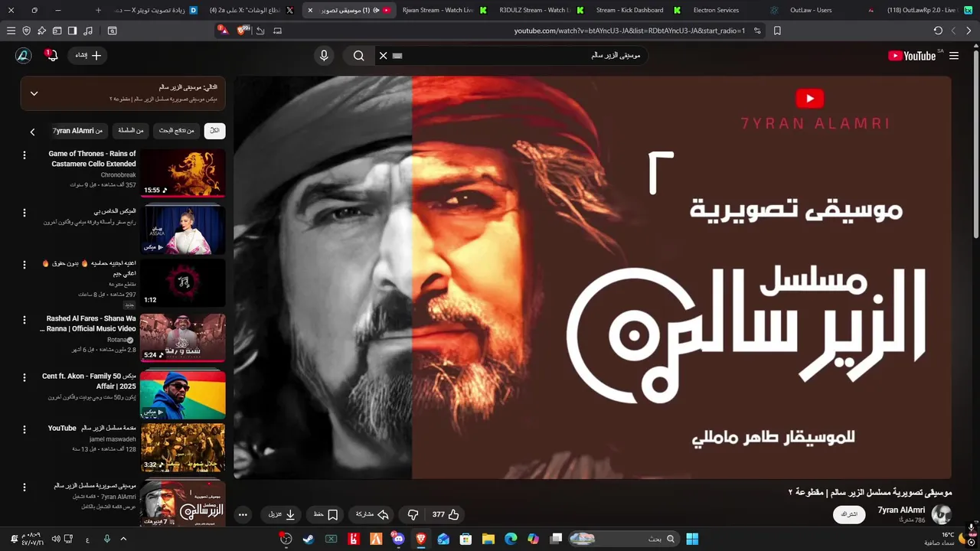Viewport: 980px width, 551px height.
Task: Open Brave Shields icon
Action: [x=243, y=31]
